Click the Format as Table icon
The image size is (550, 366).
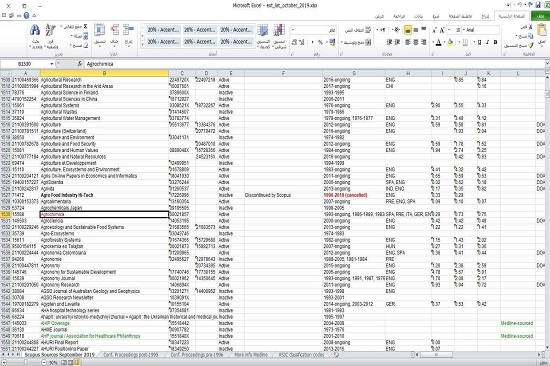(x=263, y=30)
